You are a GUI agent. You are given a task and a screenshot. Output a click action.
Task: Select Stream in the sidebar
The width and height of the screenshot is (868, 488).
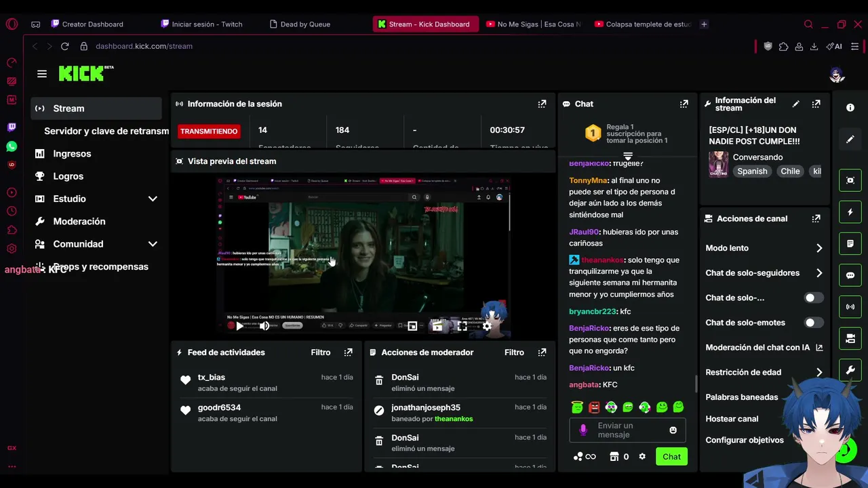96,108
